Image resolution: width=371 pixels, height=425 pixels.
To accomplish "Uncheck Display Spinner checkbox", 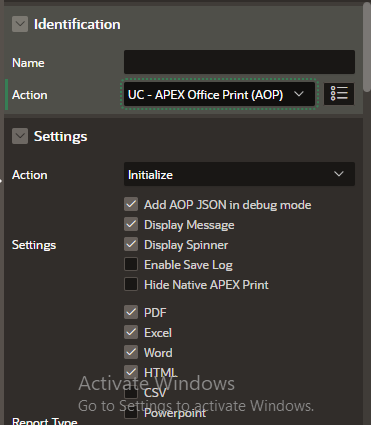I will coord(131,244).
